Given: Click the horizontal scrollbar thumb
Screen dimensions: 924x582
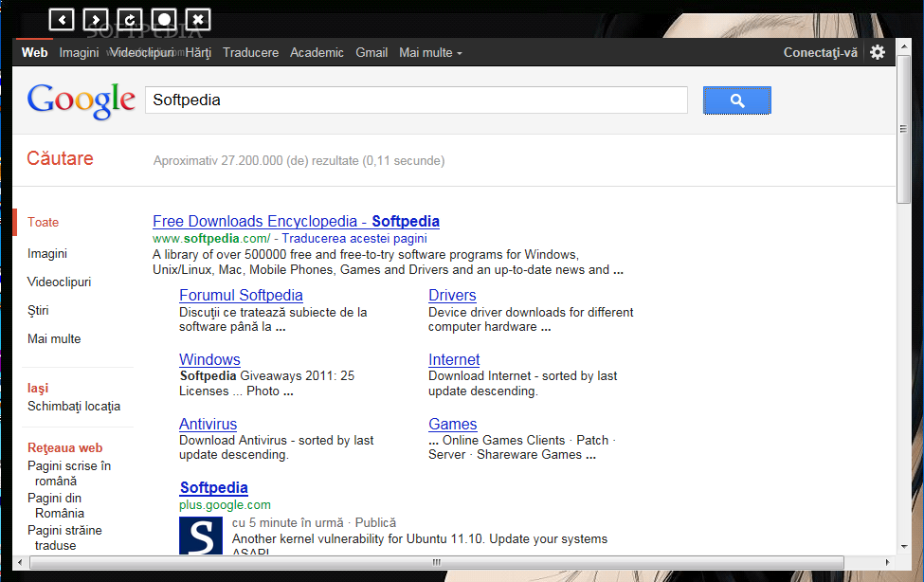Looking at the screenshot, I should (437, 562).
